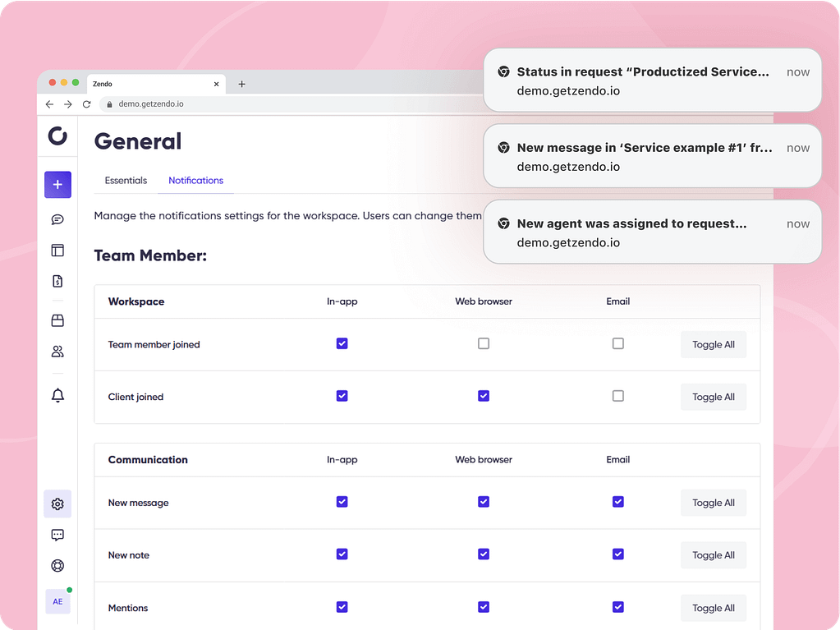Switch to the Essentials tab
Screen dimensions: 840x630
coord(126,181)
